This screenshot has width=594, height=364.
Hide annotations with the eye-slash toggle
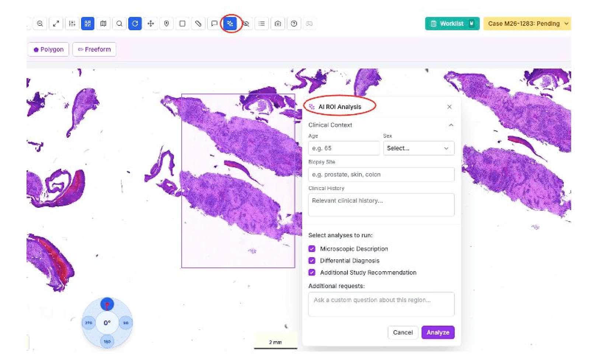[246, 24]
